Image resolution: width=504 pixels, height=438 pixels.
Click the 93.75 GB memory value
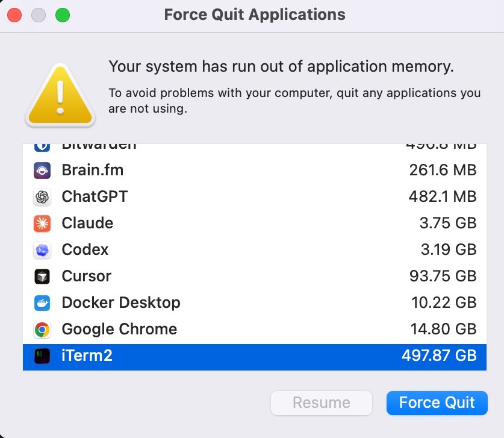[443, 277]
